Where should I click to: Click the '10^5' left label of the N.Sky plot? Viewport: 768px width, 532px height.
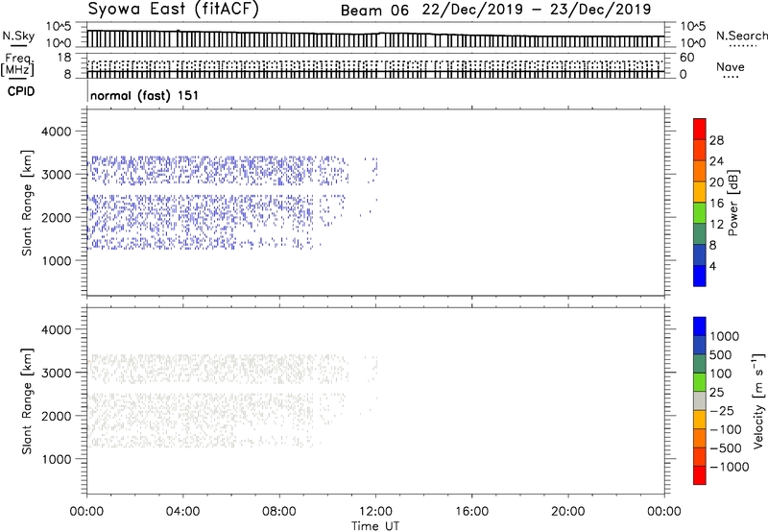point(59,26)
